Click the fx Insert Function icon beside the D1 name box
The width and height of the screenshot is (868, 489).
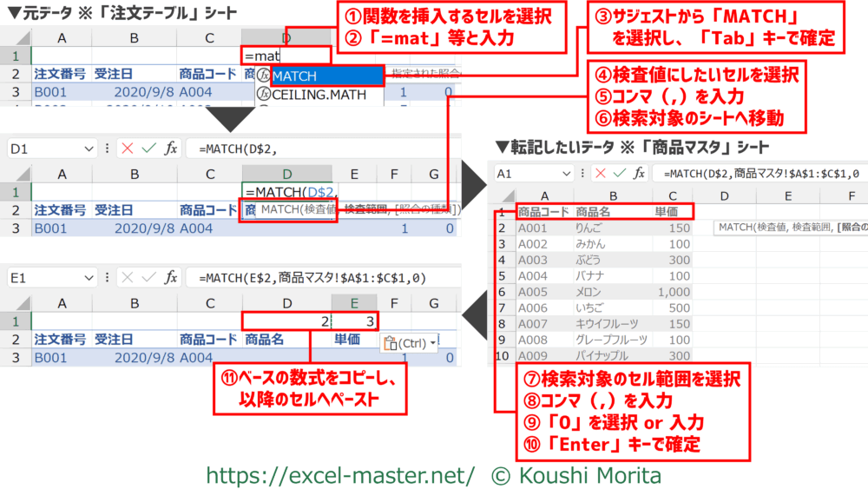171,149
